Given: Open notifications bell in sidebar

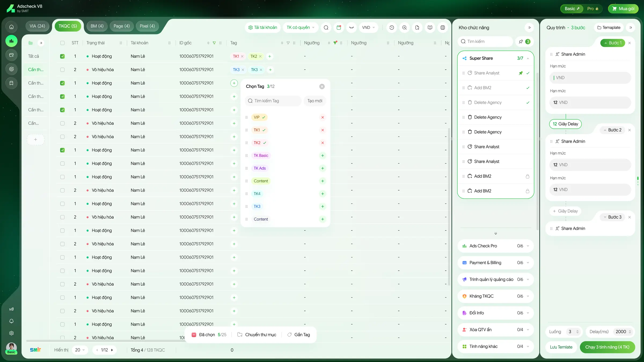Looking at the screenshot, I should pyautogui.click(x=11, y=321).
